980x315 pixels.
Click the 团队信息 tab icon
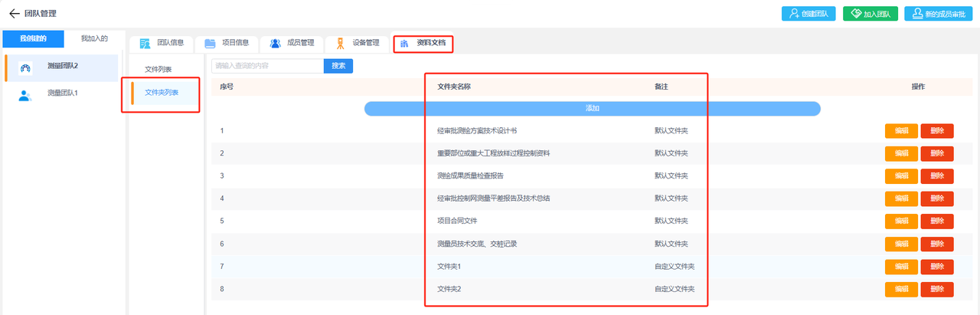tap(144, 44)
